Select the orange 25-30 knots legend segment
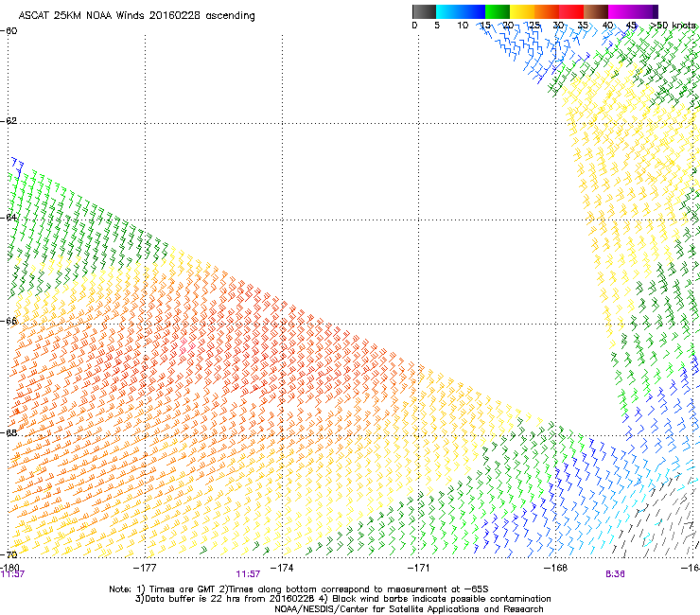The height and width of the screenshot is (615, 700). tap(547, 11)
